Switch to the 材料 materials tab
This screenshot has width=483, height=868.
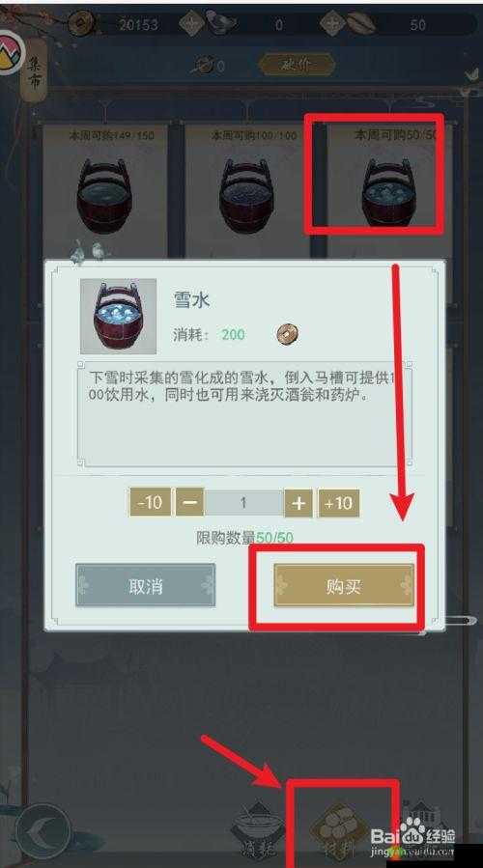pyautogui.click(x=339, y=830)
